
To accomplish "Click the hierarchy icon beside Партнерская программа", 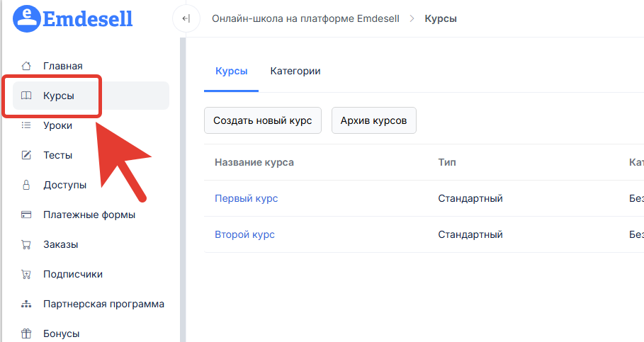I will pos(26,304).
